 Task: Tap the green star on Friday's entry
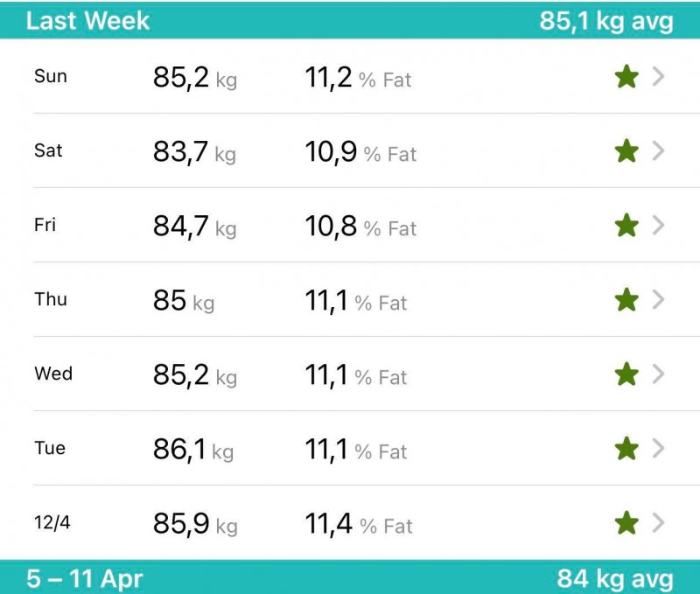tap(626, 225)
